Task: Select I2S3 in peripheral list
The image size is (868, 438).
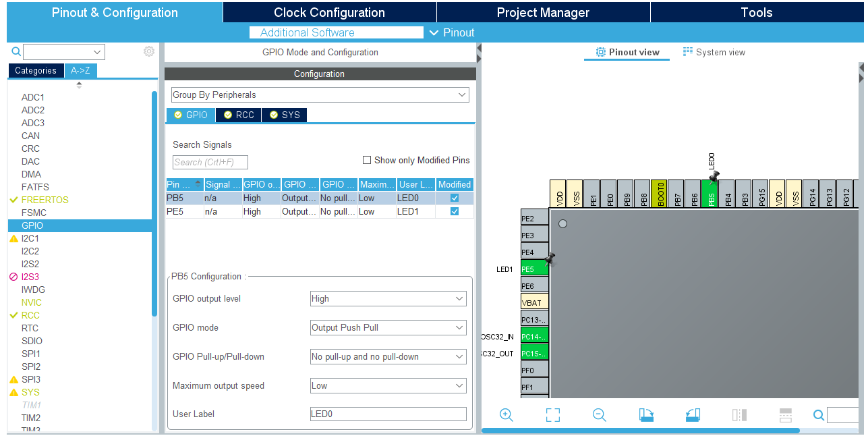Action: [30, 277]
